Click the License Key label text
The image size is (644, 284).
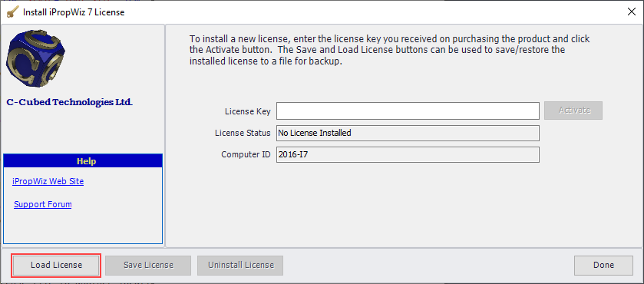click(248, 111)
